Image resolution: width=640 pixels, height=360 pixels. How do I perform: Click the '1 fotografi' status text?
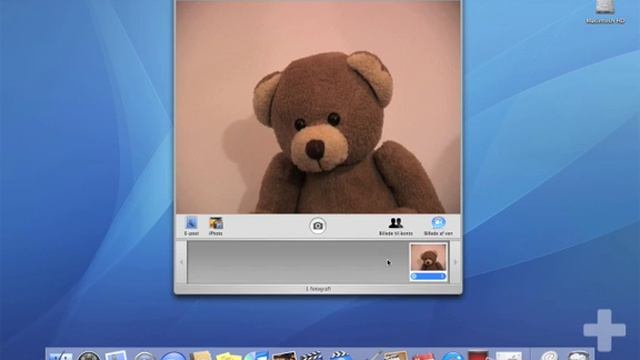click(x=318, y=289)
